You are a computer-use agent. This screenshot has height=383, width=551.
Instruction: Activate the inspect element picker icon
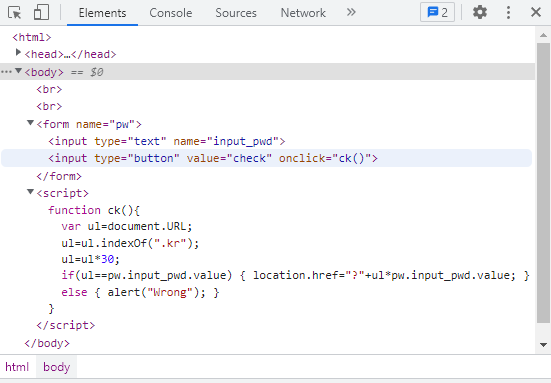point(14,13)
